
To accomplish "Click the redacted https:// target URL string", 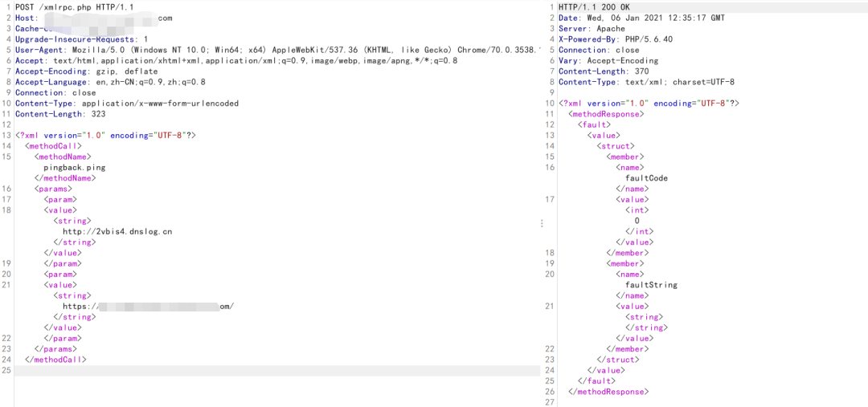I will point(149,307).
